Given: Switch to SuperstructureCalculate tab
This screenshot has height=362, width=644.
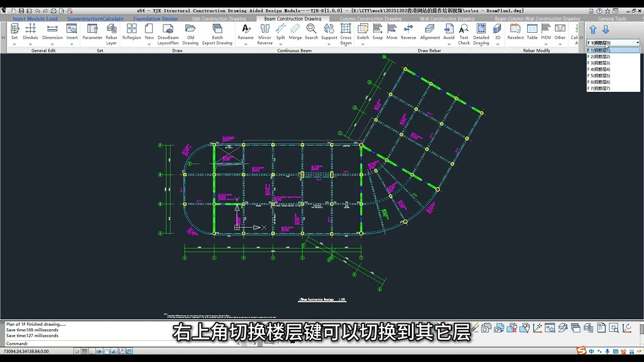Looking at the screenshot, I should pyautogui.click(x=96, y=19).
